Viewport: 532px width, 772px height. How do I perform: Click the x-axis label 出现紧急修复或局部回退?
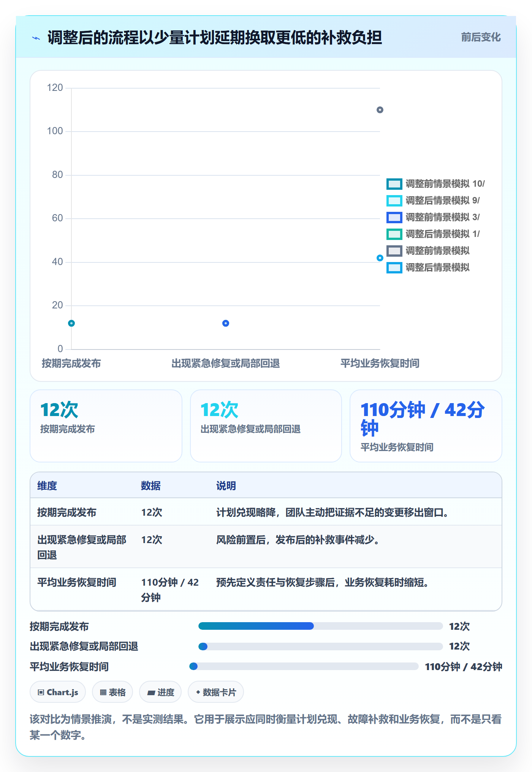tap(226, 364)
